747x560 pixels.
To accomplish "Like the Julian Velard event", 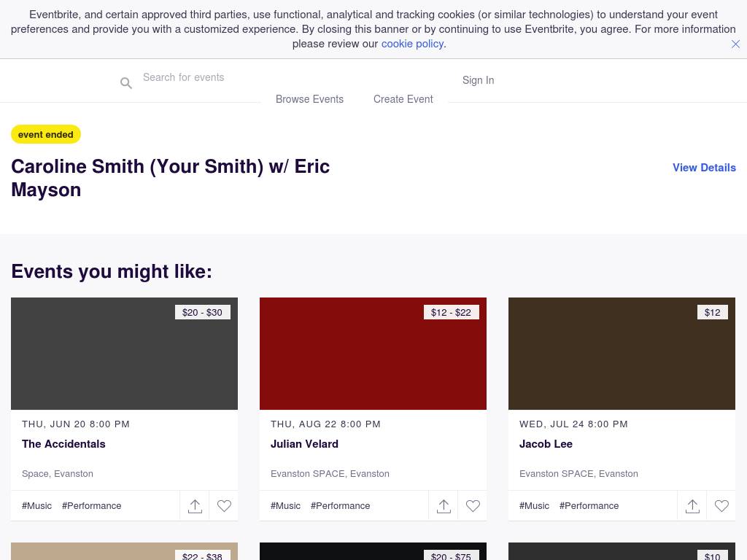I will 473,506.
